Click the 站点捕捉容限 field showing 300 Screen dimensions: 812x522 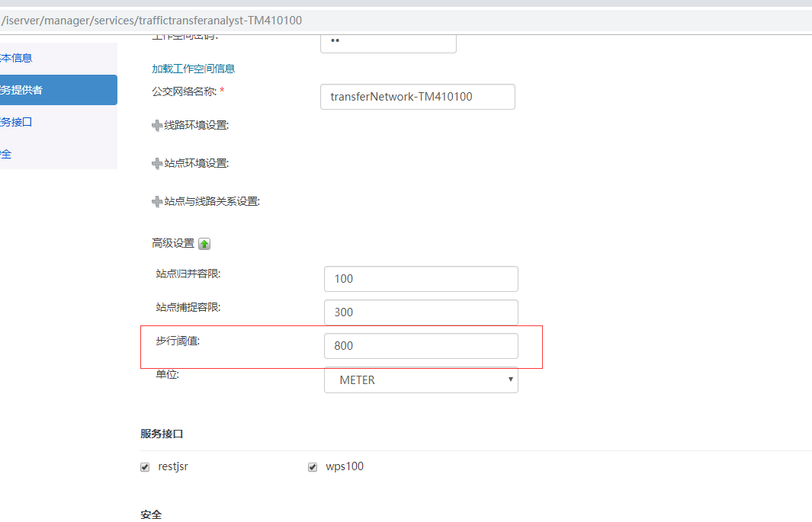click(421, 312)
